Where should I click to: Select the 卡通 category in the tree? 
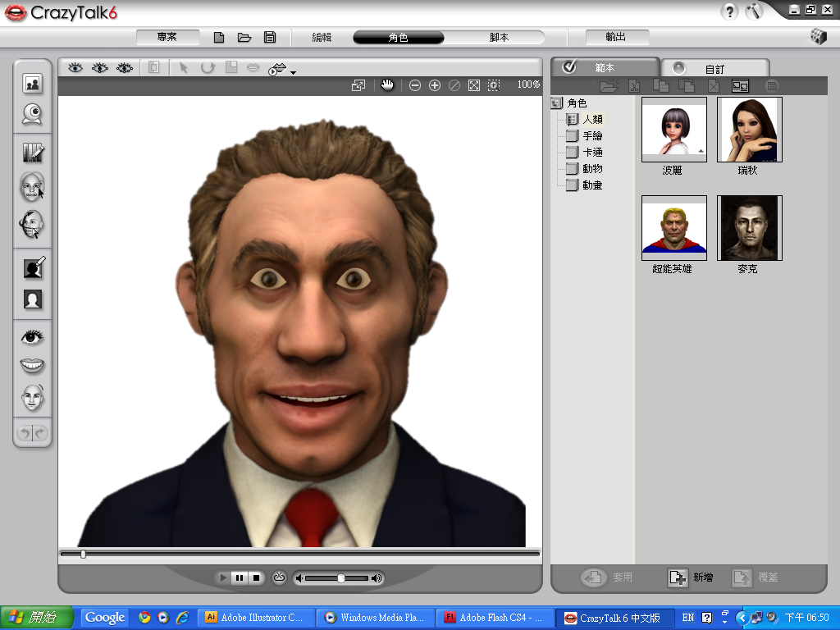(592, 153)
